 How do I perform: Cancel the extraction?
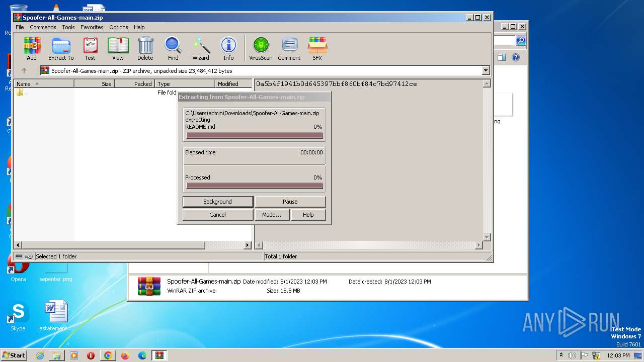coord(218,215)
